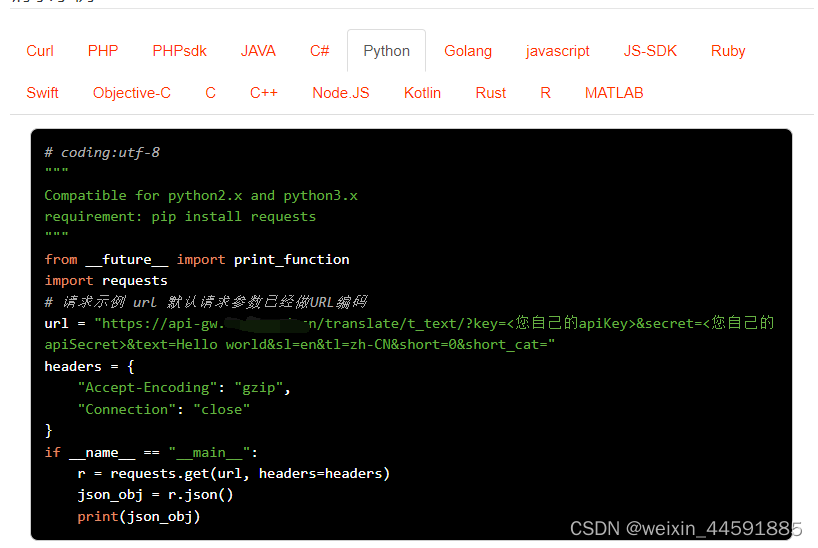Screen dimensions: 818x548
Task: Show the JAVA code sample
Action: coord(258,51)
